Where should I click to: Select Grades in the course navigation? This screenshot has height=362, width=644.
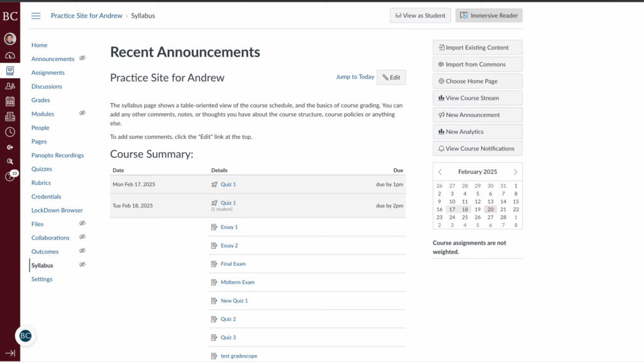[41, 100]
